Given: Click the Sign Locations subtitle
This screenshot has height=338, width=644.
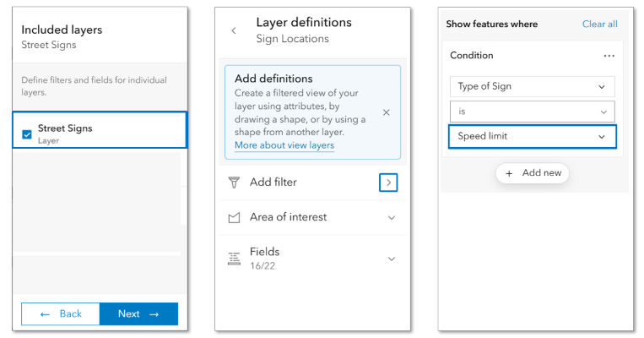Looking at the screenshot, I should (292, 39).
